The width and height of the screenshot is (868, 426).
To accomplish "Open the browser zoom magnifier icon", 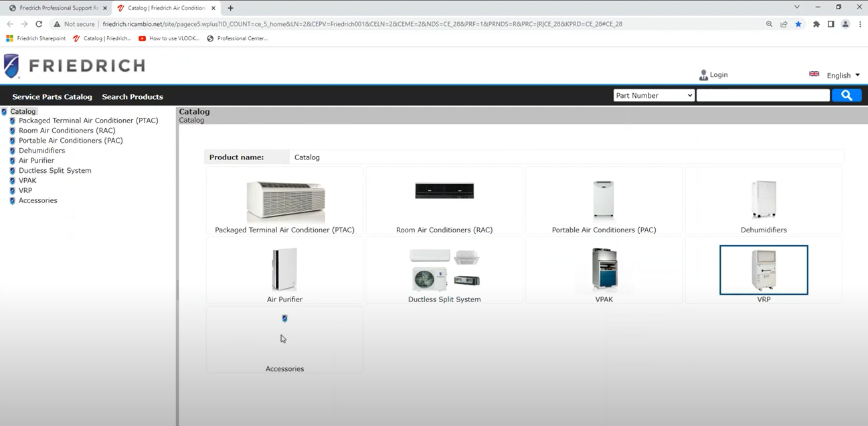I will (769, 24).
